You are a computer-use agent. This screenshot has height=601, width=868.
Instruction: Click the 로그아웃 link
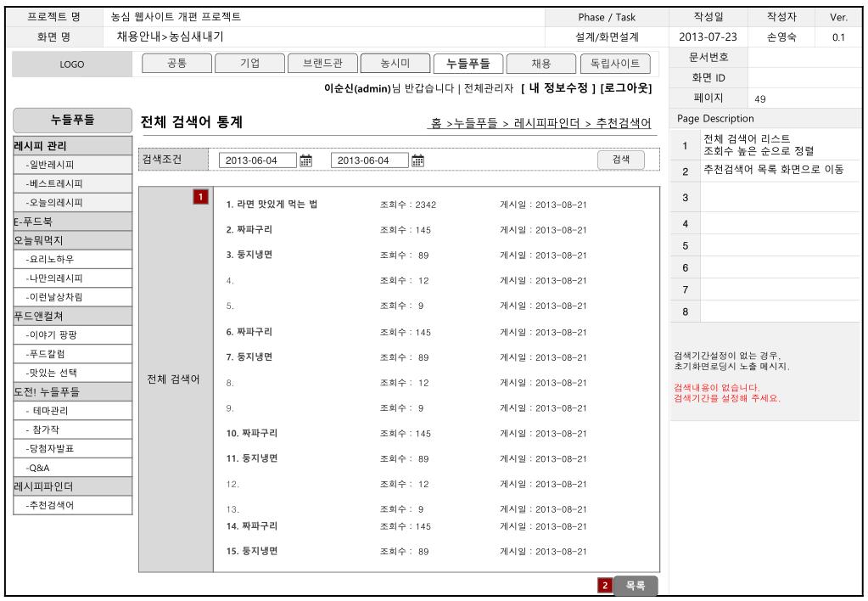(x=626, y=88)
